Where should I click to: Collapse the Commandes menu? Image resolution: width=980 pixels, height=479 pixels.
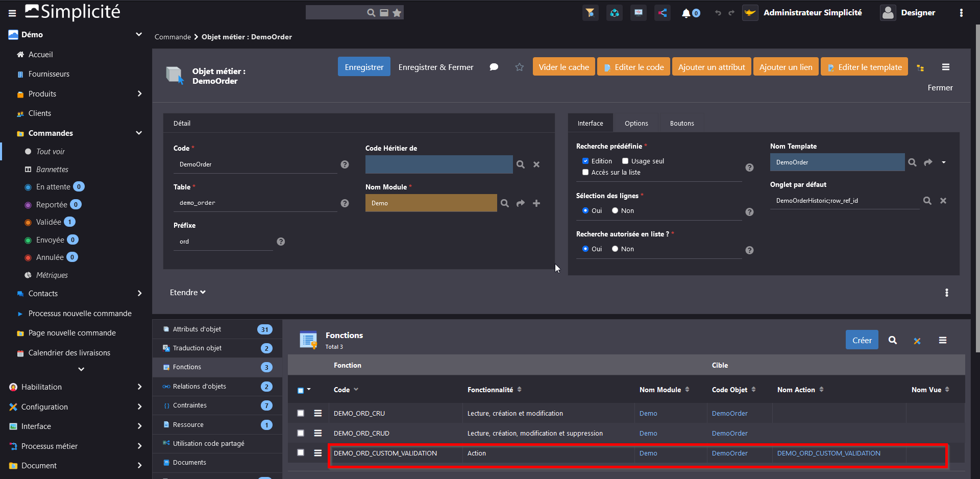pyautogui.click(x=138, y=133)
